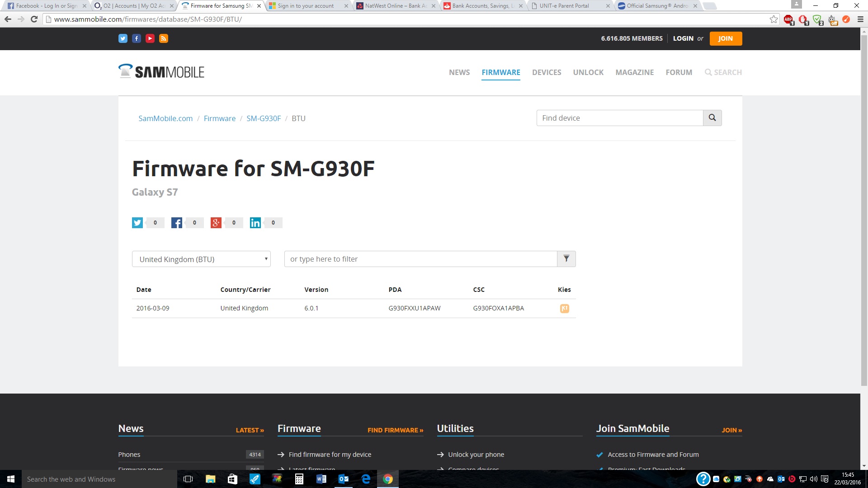The width and height of the screenshot is (868, 488).
Task: Go back to previous page
Action: 8,19
